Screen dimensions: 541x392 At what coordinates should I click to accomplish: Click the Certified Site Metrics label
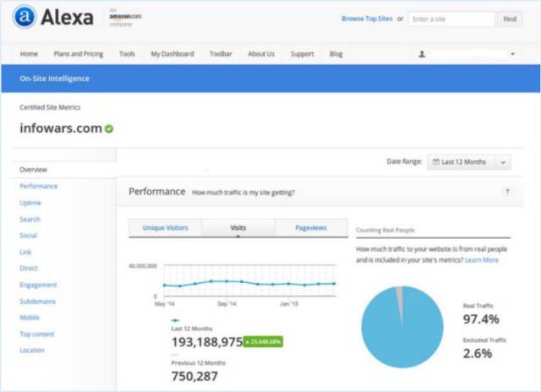point(50,107)
